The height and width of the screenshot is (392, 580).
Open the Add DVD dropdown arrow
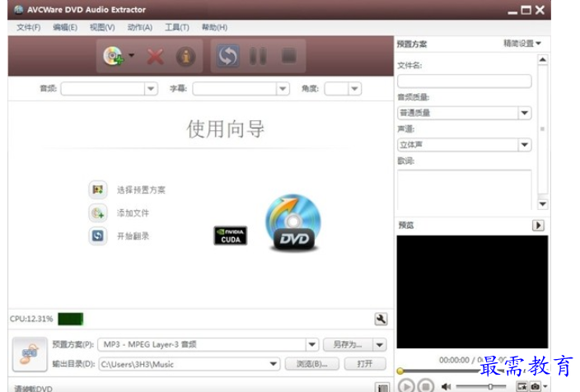[131, 55]
